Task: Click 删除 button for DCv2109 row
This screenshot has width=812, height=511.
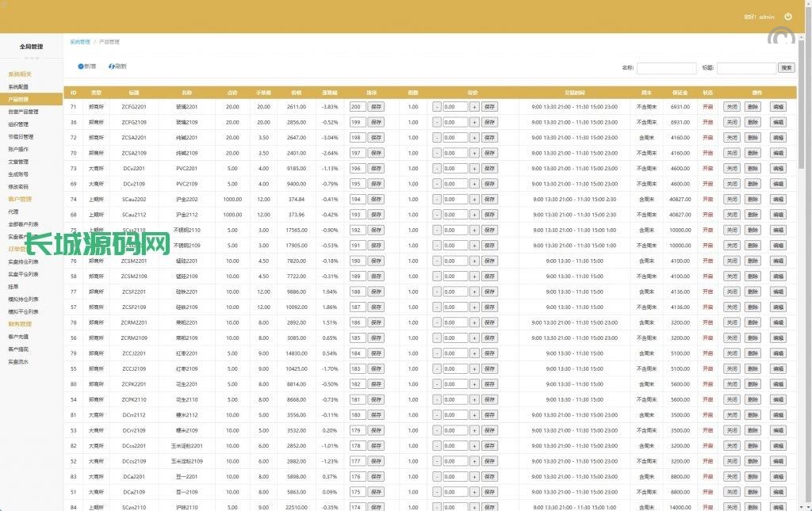Action: coord(753,184)
